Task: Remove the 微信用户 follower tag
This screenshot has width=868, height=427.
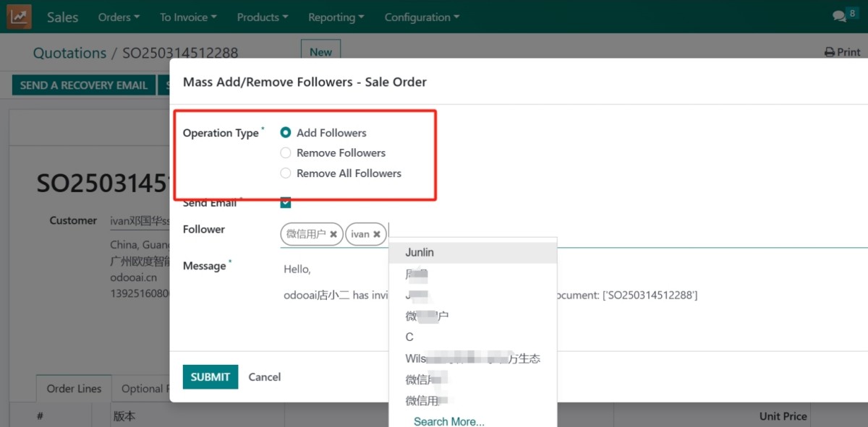Action: point(333,234)
